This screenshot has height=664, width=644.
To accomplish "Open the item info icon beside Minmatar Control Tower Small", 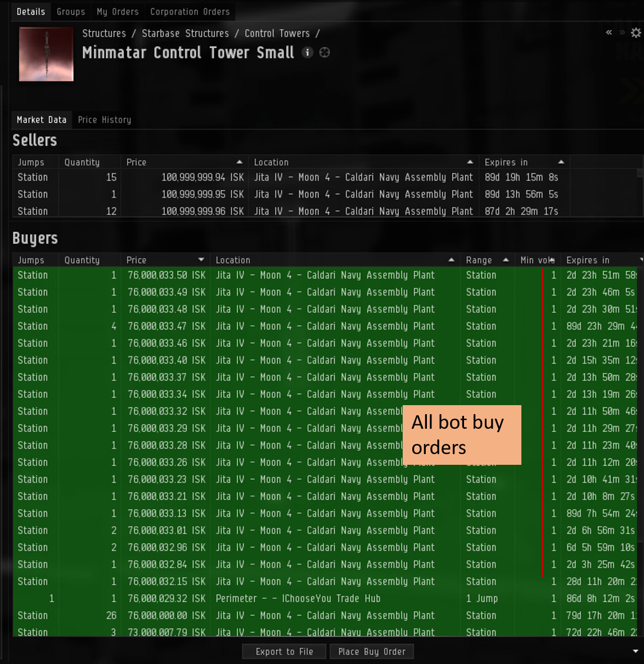I will click(308, 52).
